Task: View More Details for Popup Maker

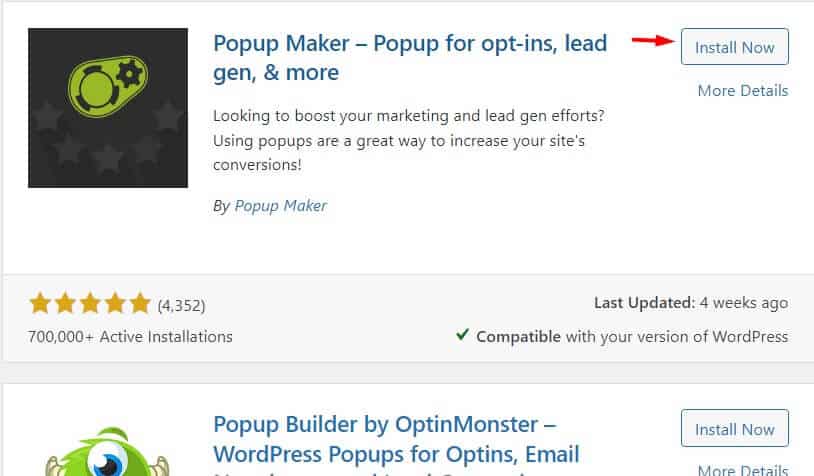Action: click(x=743, y=91)
